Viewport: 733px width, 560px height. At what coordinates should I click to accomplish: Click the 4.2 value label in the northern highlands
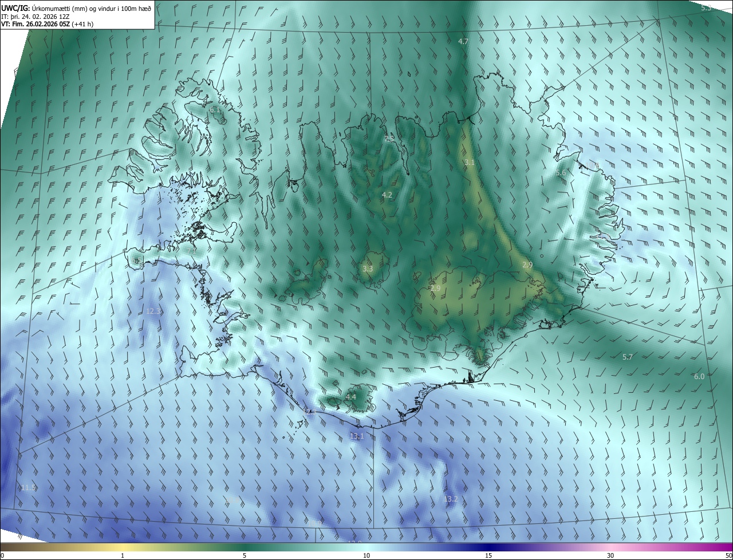tap(387, 195)
